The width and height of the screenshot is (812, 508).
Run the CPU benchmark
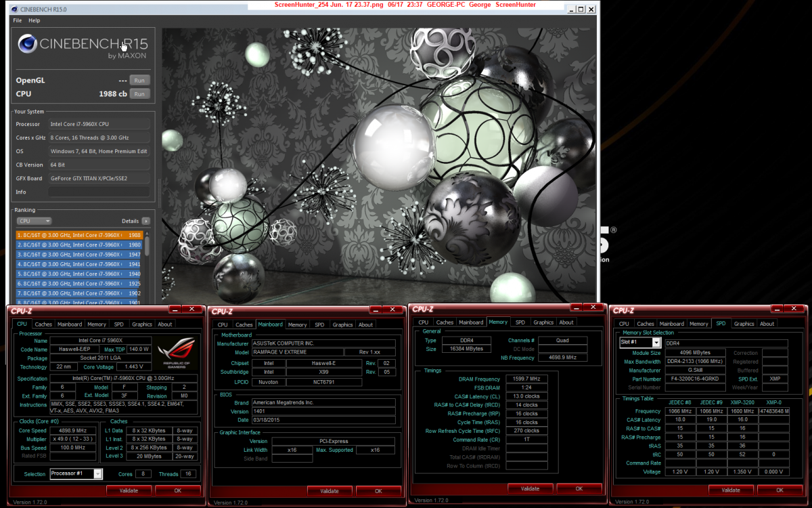point(139,94)
